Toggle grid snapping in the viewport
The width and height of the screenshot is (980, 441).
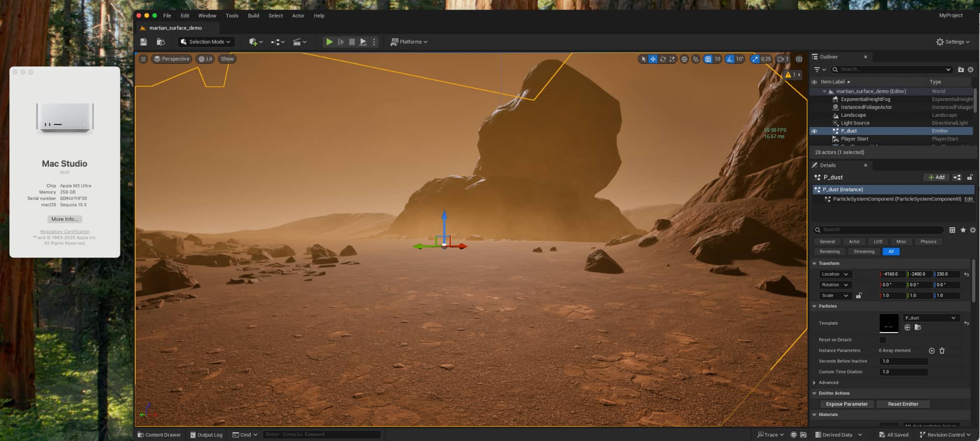click(708, 59)
